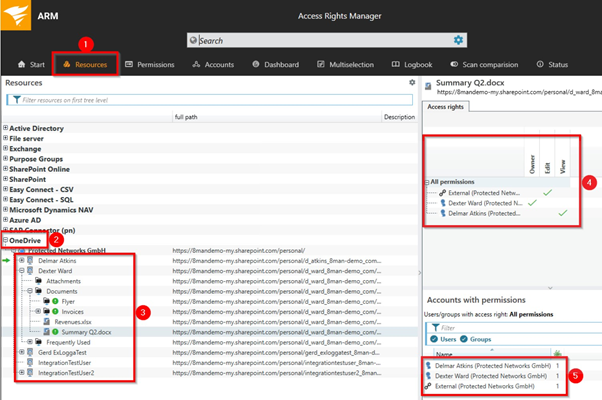Open Resources panel settings gear

click(x=412, y=83)
